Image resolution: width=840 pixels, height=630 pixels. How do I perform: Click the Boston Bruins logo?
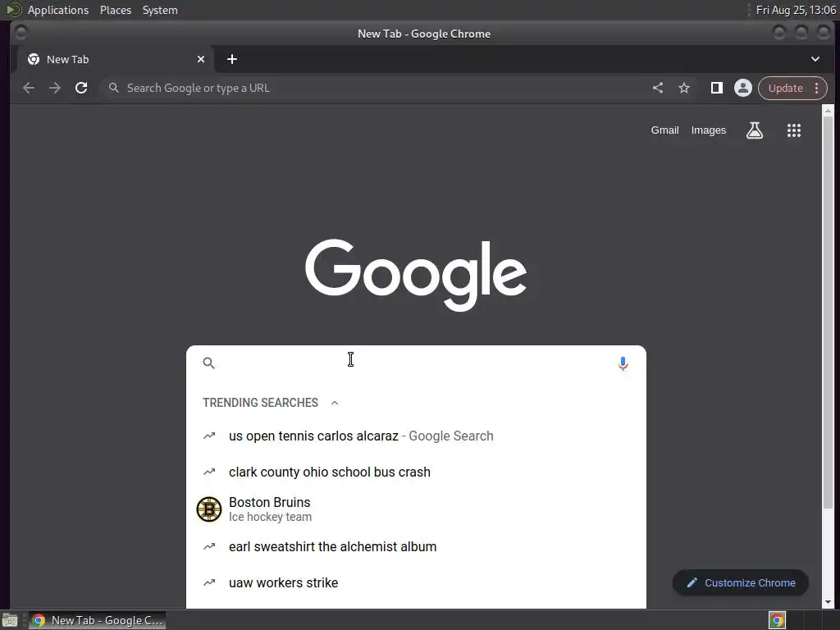[x=209, y=509]
